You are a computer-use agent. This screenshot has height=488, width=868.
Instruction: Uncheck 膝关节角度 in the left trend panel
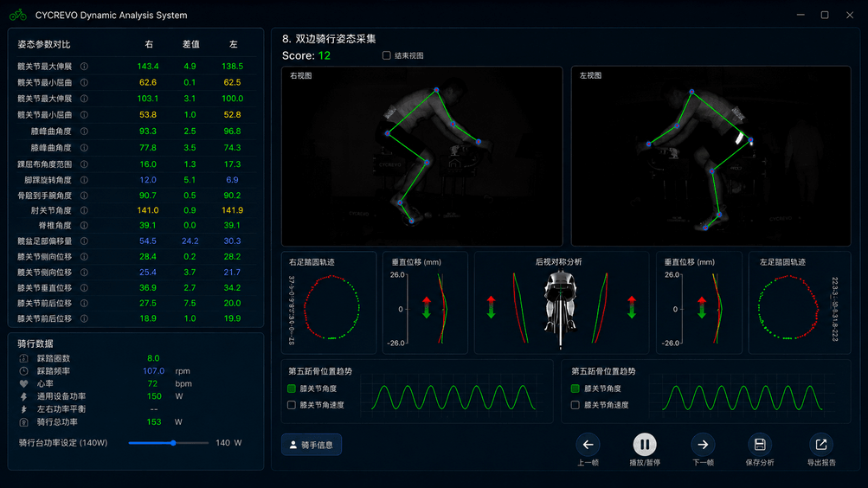pos(292,389)
